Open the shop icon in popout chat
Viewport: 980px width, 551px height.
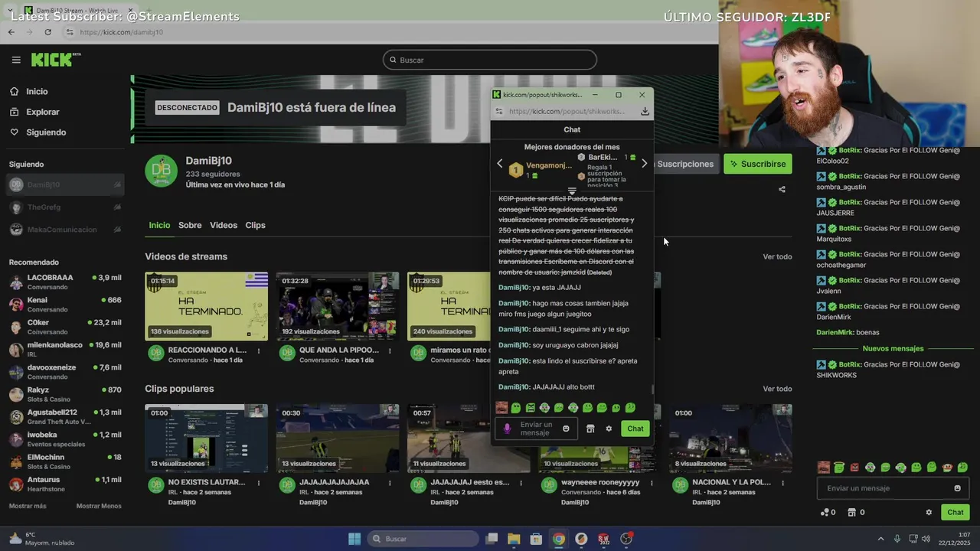(x=590, y=429)
